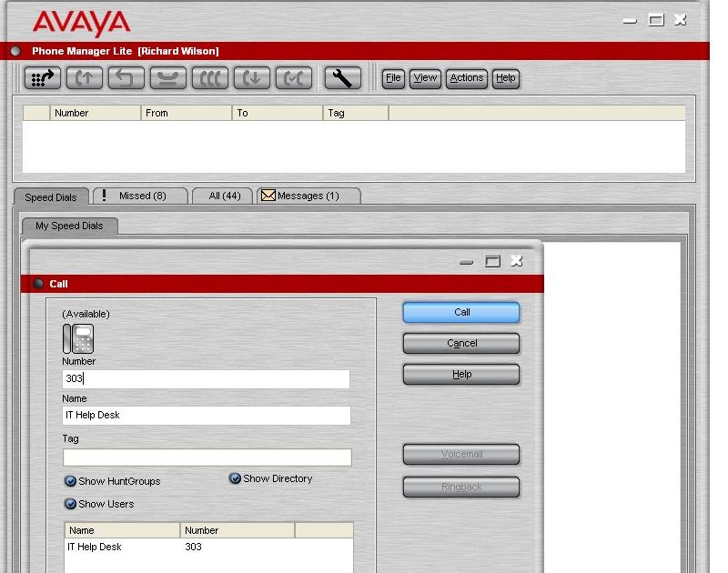This screenshot has height=573, width=728.
Task: Toggle the Show Users option
Action: [x=71, y=504]
